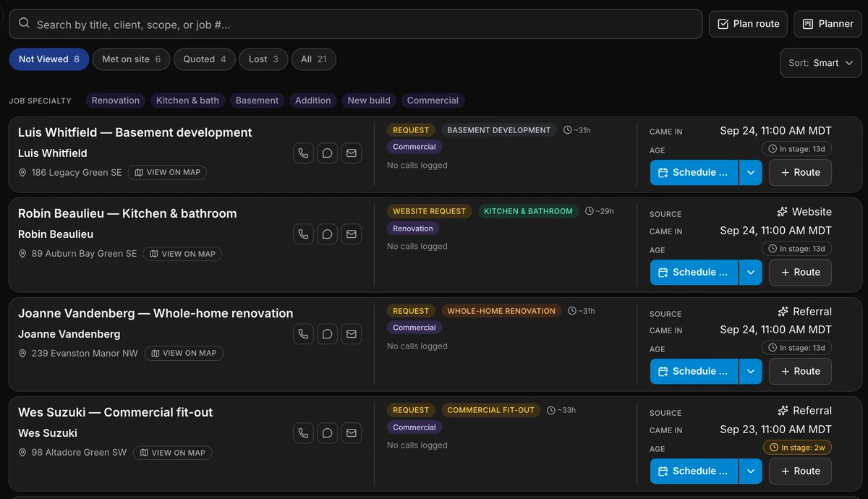Open the Sort: Smart dropdown
The image size is (868, 499).
[821, 63]
